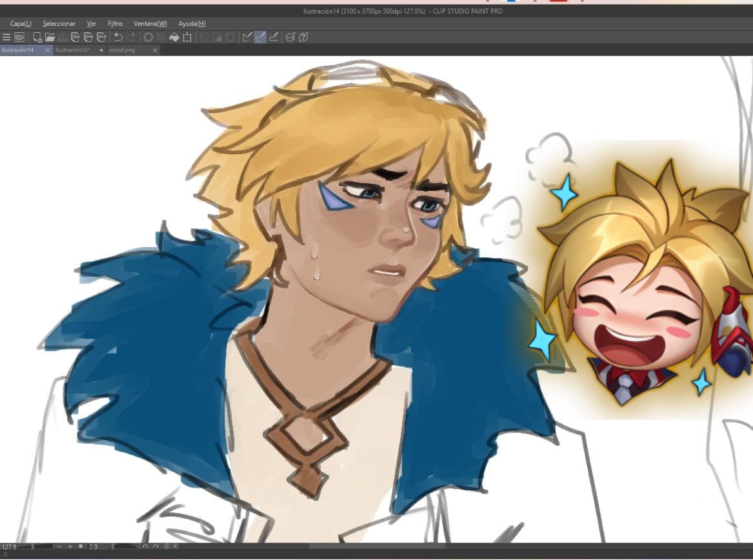
Task: Undo the last action
Action: click(118, 37)
